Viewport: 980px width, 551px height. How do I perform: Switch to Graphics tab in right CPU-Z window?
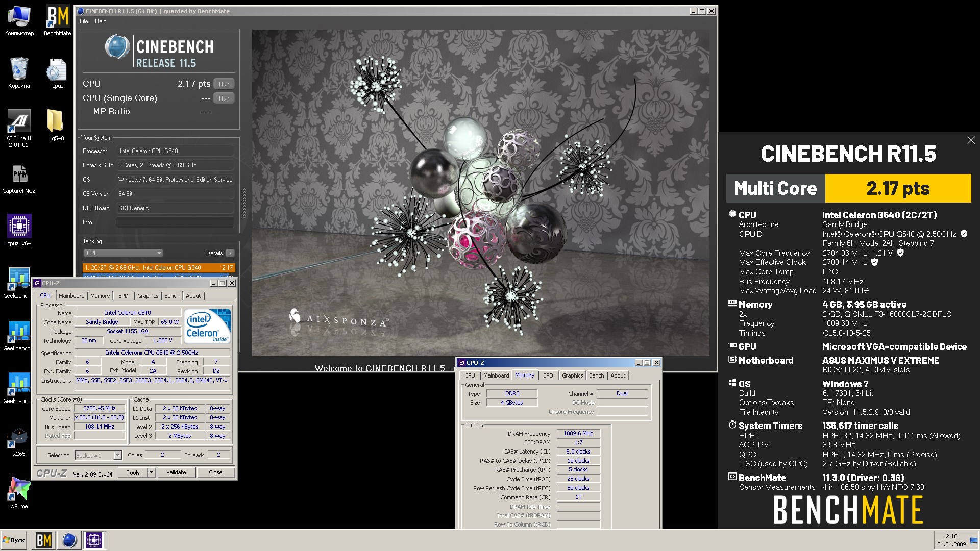573,375
